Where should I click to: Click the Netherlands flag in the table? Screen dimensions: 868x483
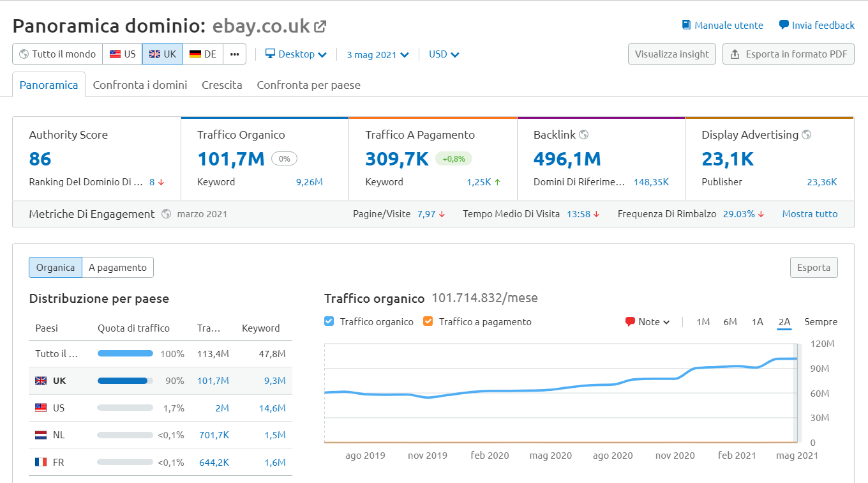[x=41, y=435]
